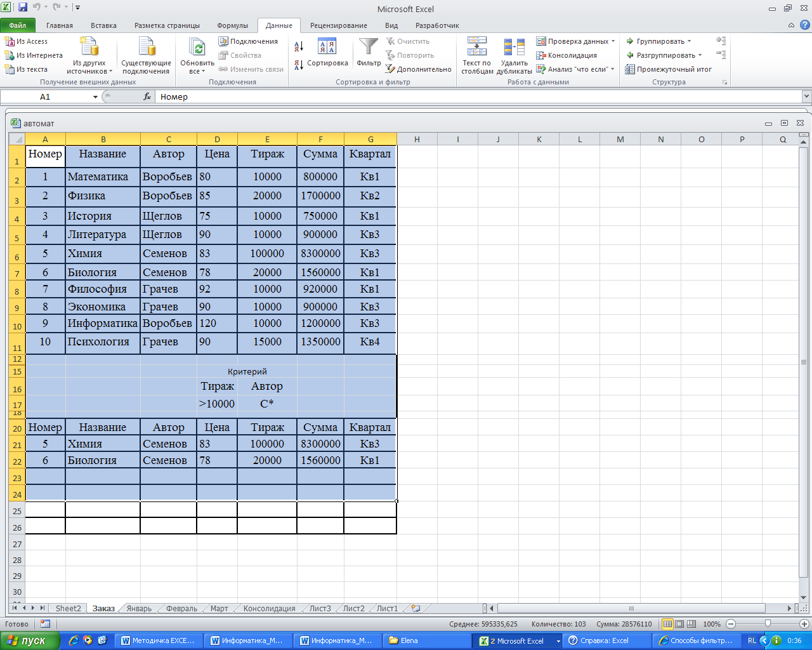Open Advanced filter (Дополнительно)
Screen dimensions: 812x650
(419, 69)
